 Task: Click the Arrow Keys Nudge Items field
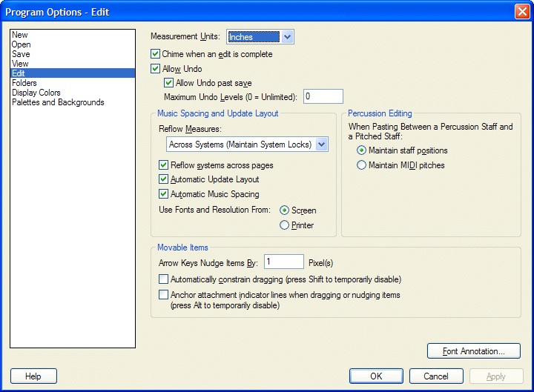click(x=283, y=262)
